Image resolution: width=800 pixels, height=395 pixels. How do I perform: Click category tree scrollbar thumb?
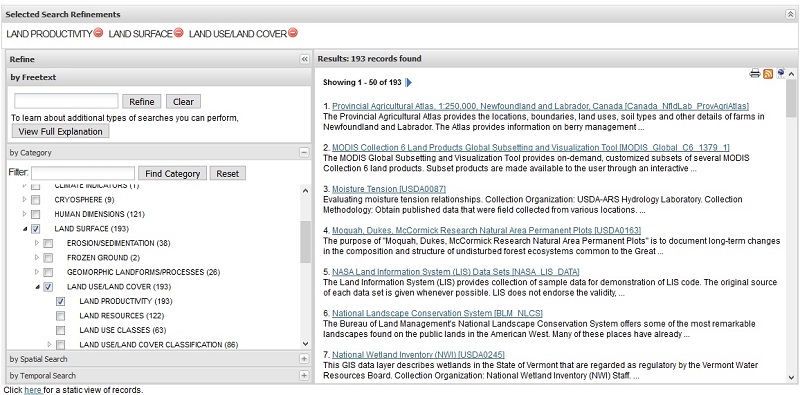pyautogui.click(x=305, y=242)
